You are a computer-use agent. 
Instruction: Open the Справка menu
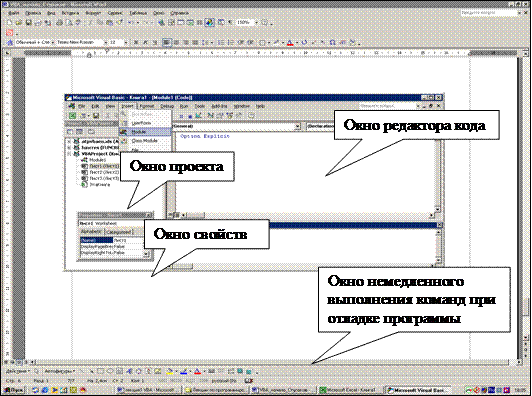click(x=179, y=13)
